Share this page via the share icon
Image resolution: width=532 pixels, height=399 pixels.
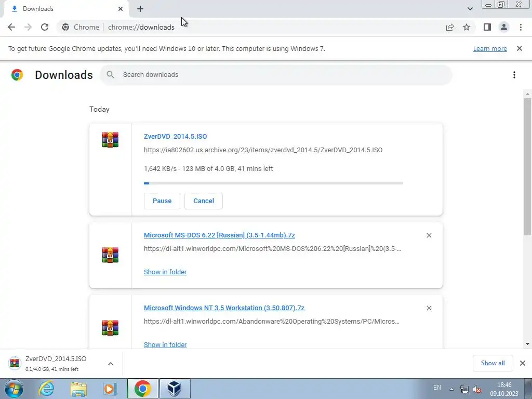click(450, 27)
